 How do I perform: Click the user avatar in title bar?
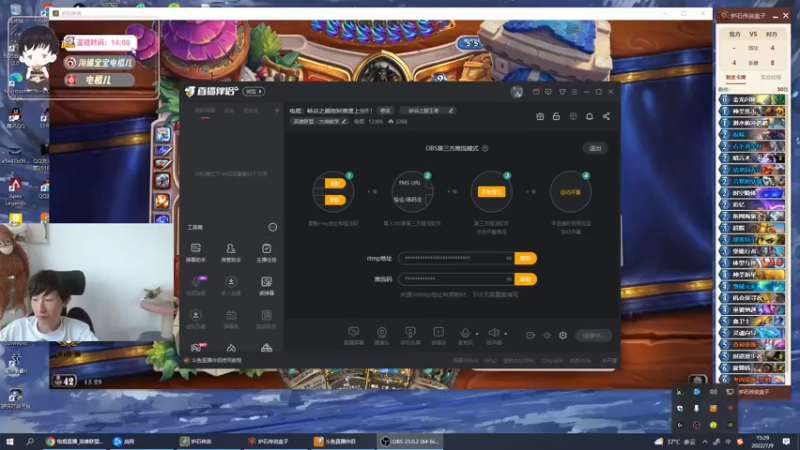pos(517,92)
